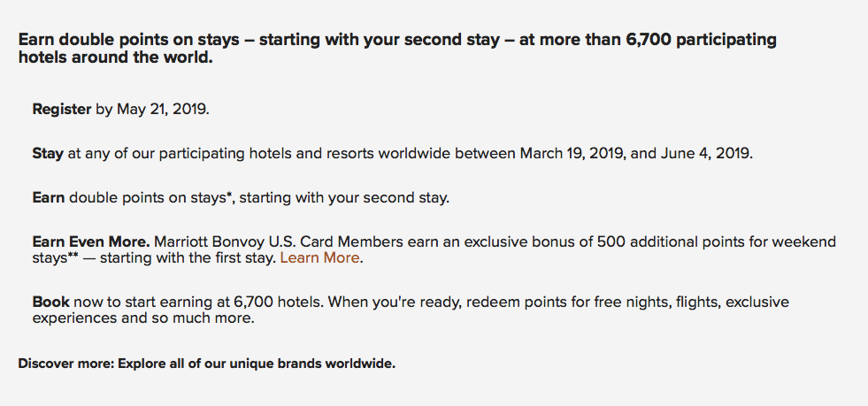Click the 'weekend' word in bonus sentence
This screenshot has height=406, width=868.
tap(803, 242)
